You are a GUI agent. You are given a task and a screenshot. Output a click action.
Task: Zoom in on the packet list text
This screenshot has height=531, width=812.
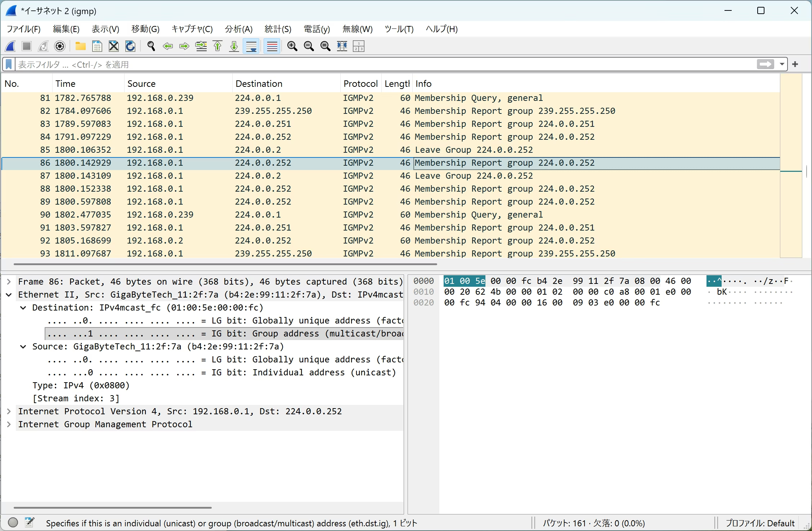coord(292,46)
